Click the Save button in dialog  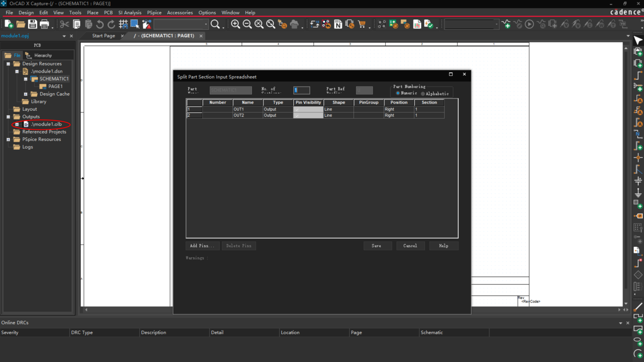(377, 246)
